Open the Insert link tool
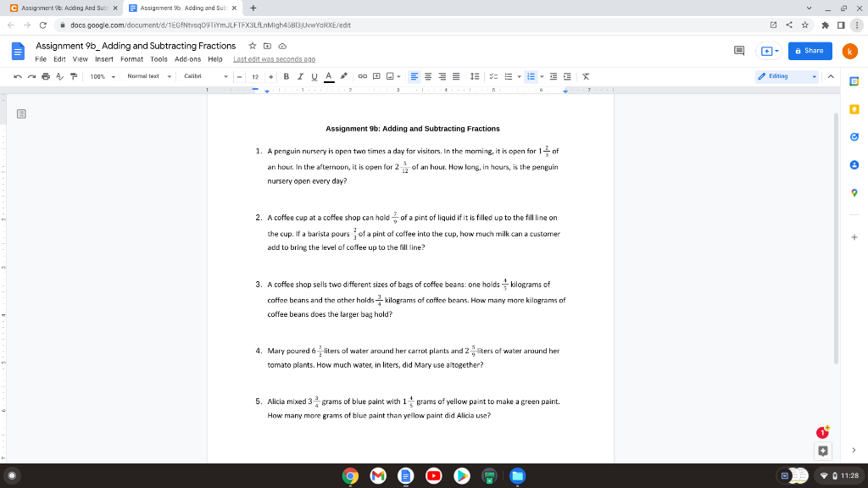The width and height of the screenshot is (868, 488). point(361,75)
